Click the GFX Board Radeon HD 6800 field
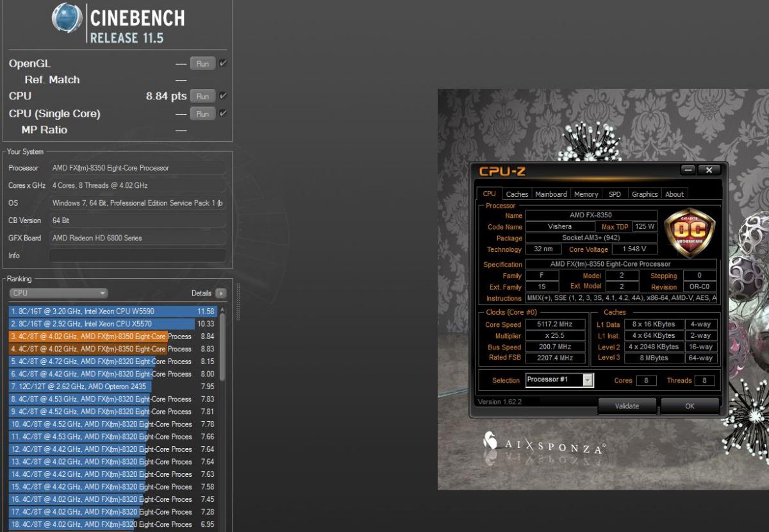 (137, 238)
